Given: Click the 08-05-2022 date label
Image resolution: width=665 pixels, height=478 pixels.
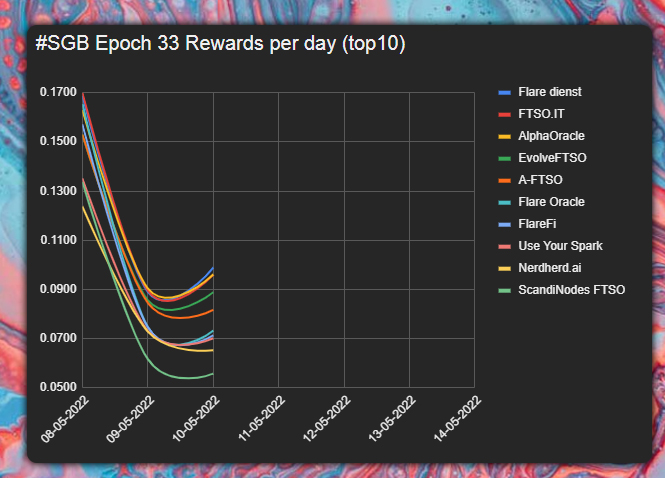Looking at the screenshot, I should (65, 419).
